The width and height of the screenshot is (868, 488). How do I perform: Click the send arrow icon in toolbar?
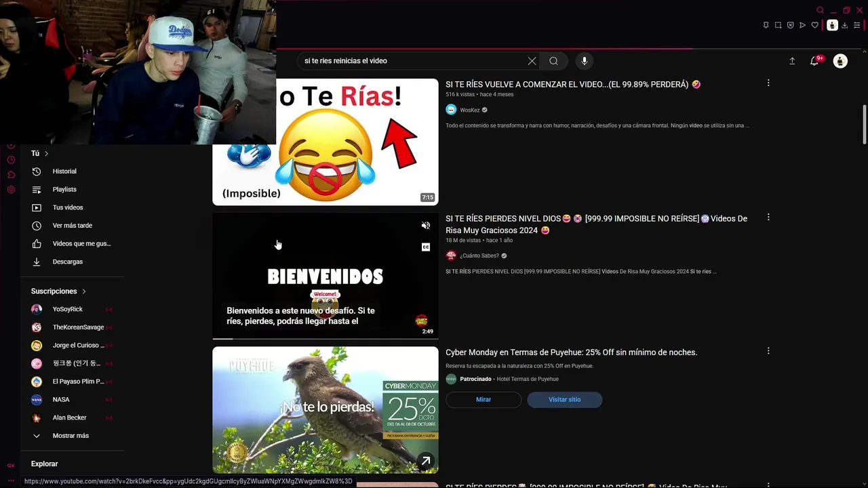coord(802,25)
